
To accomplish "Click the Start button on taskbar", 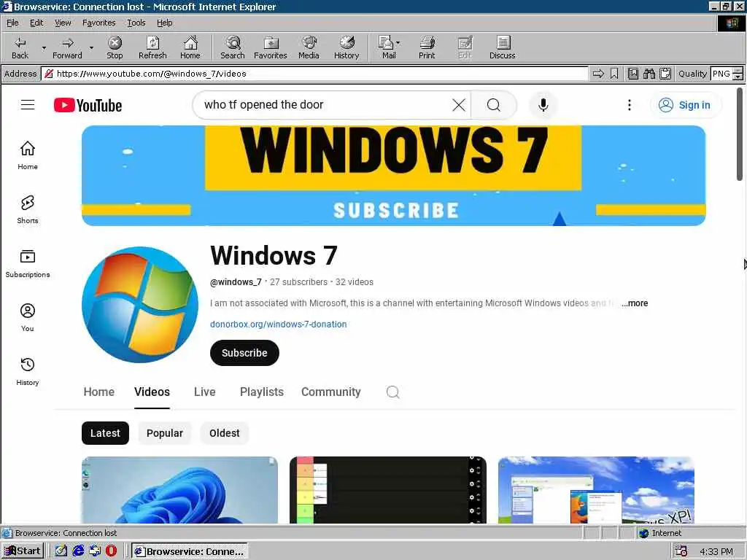I will [x=23, y=551].
